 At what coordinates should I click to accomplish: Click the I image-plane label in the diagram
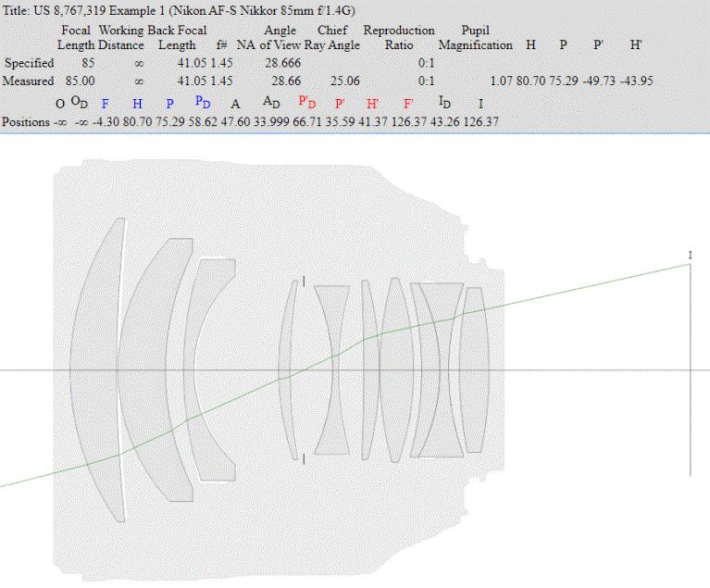point(690,256)
